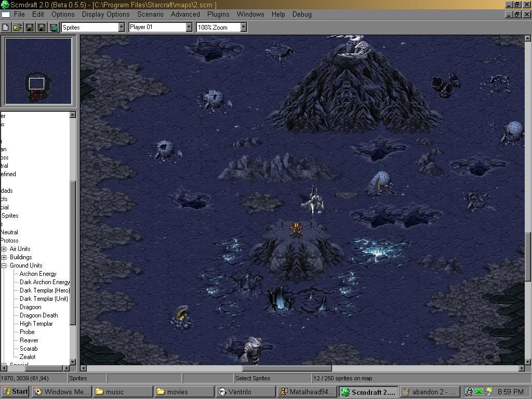Select the Air Units tree label
Image resolution: width=532 pixels, height=399 pixels.
20,249
